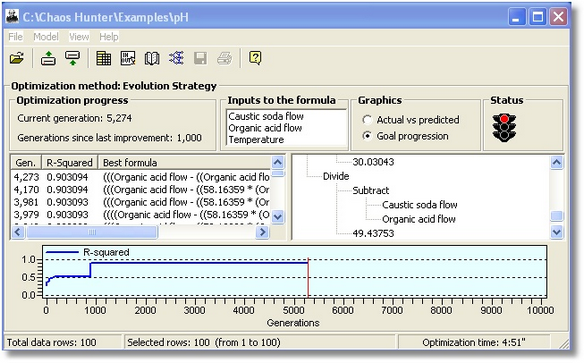
Task: Select Organic acid flow tree node
Action: coord(419,219)
